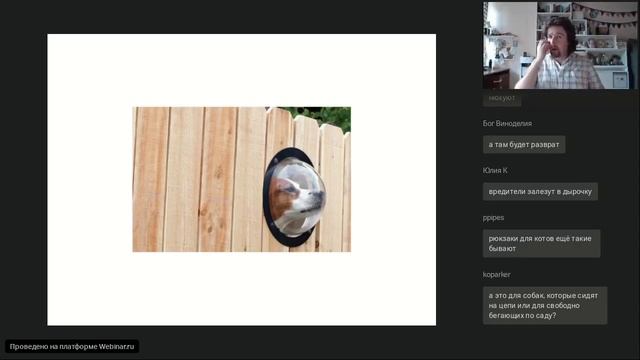Click chat username 'ppipes'
Screen dimensions: 640x360
click(493, 218)
